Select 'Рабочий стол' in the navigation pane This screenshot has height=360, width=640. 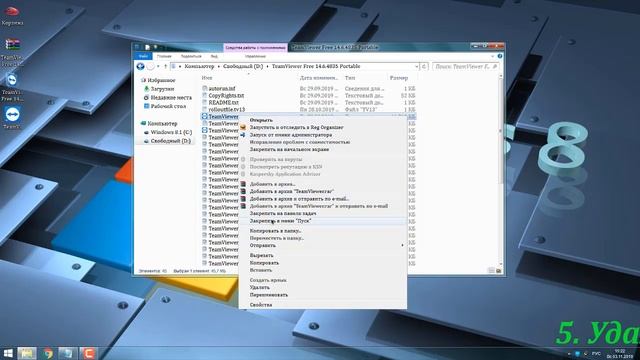168,106
